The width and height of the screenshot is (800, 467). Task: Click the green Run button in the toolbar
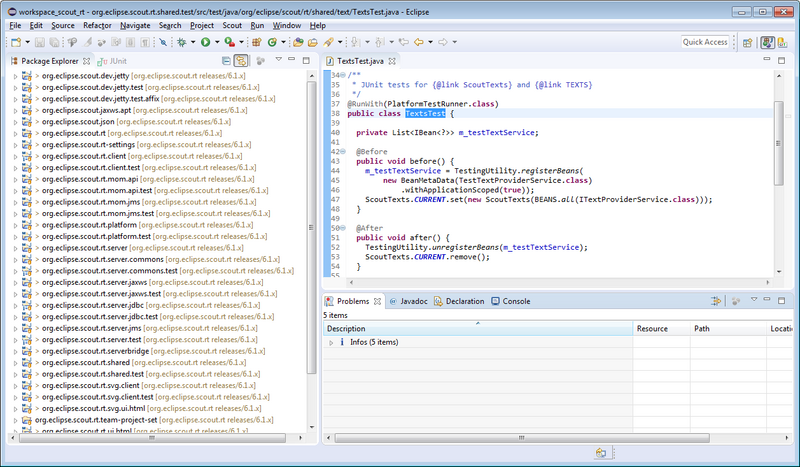point(206,42)
